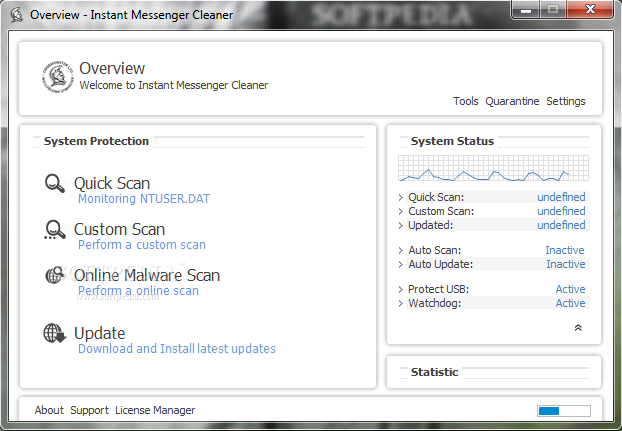622x431 pixels.
Task: Expand the Auto Scan status row arrow
Action: click(x=401, y=250)
